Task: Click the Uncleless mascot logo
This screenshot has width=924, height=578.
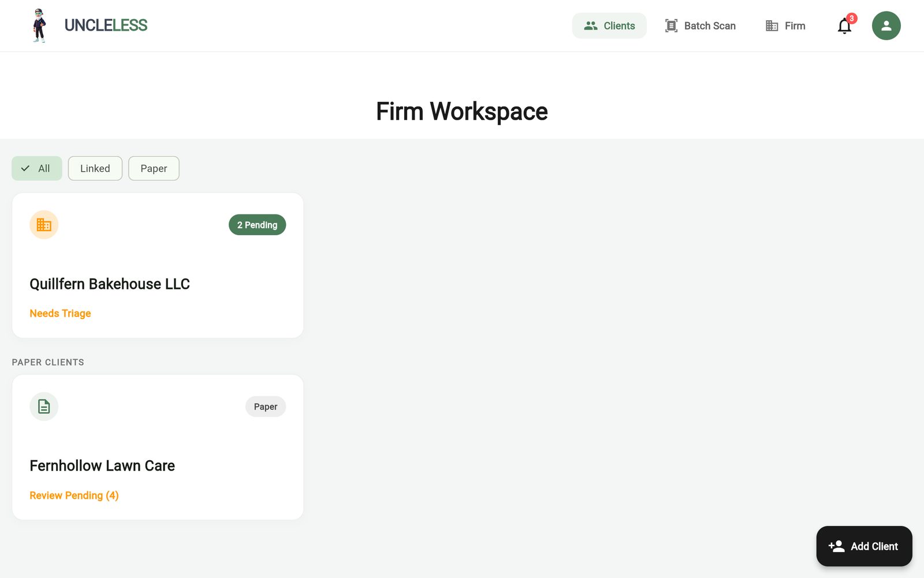Action: 39,25
